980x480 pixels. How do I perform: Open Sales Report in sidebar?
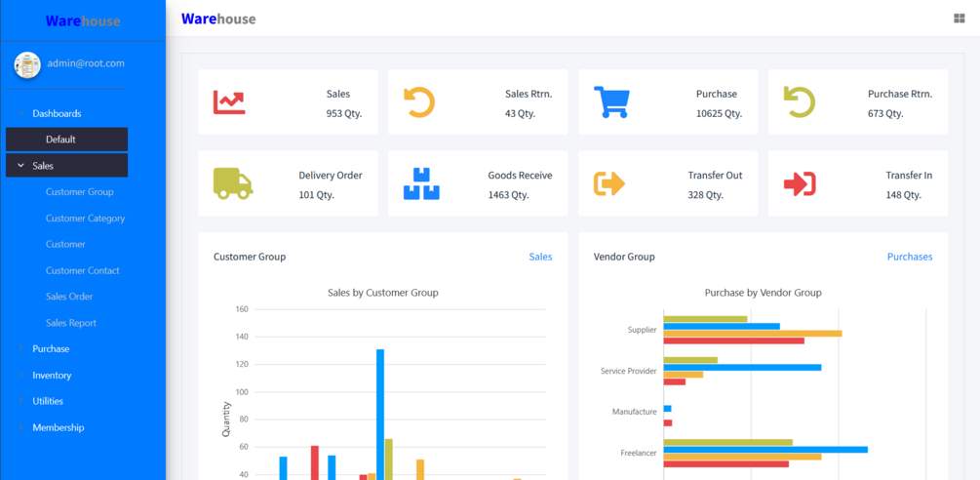70,323
